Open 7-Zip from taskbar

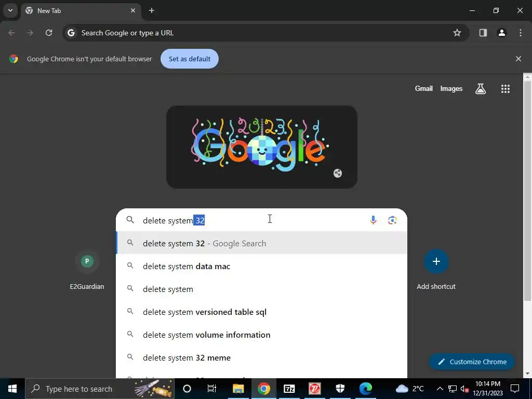289,389
